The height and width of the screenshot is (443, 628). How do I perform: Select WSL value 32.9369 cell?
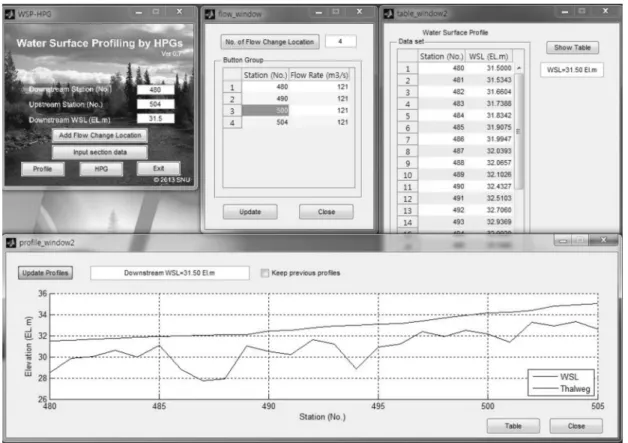489,222
